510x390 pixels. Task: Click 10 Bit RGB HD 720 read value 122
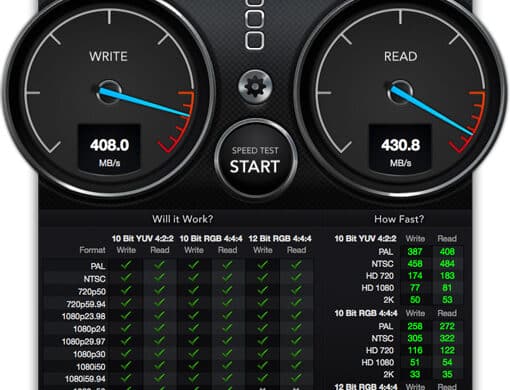[x=447, y=350]
